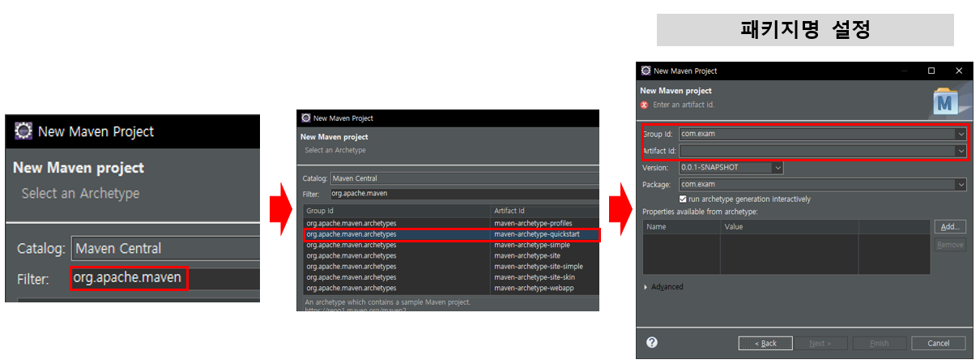
Task: Click the Value column header in properties table
Action: [790, 227]
